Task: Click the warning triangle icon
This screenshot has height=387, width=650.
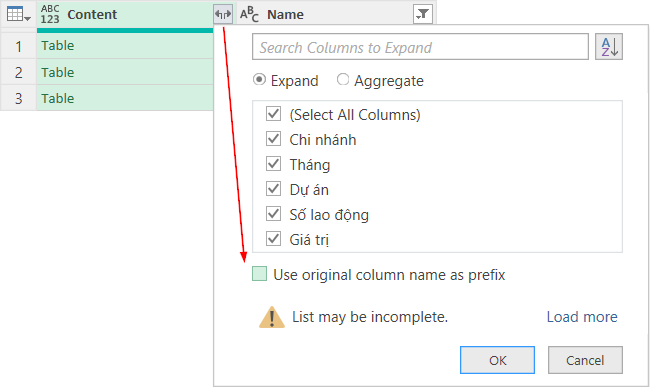Action: coord(272,317)
